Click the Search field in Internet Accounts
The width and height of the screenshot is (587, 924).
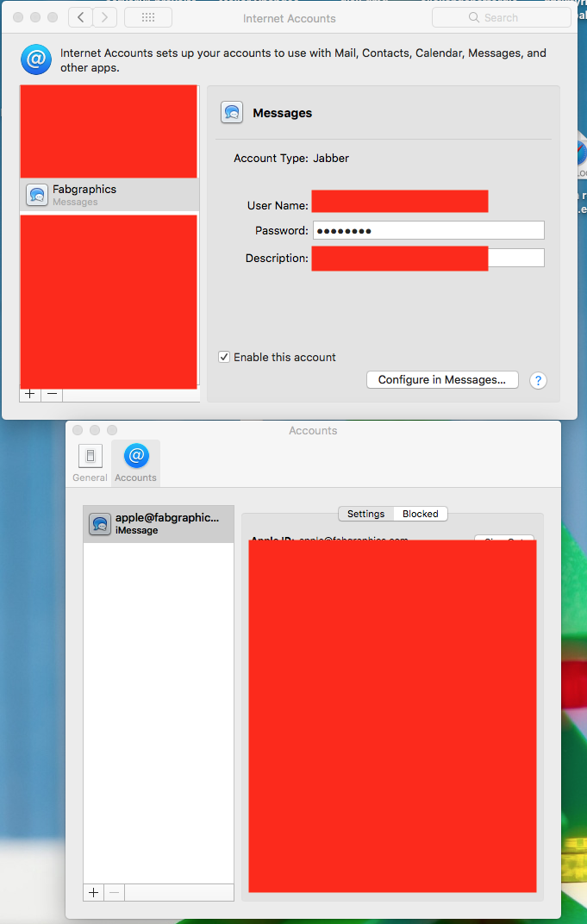click(502, 18)
